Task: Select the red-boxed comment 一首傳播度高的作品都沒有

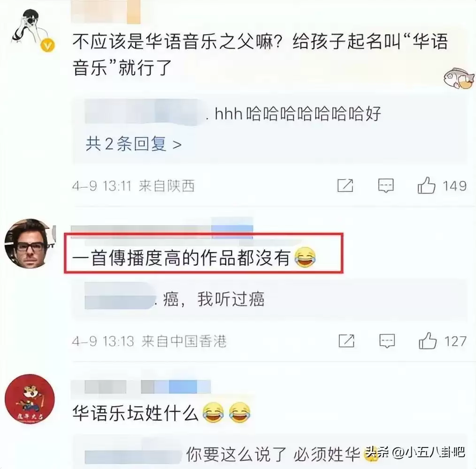Action: pos(194,258)
